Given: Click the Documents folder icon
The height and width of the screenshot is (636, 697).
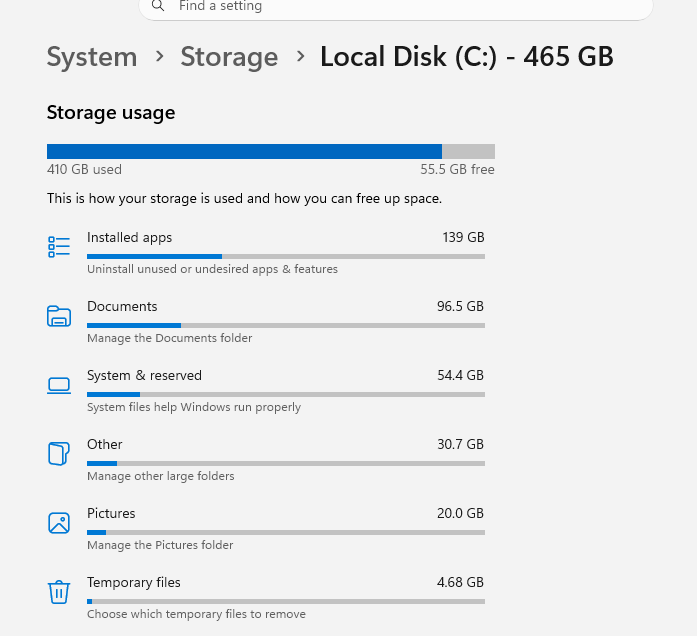Looking at the screenshot, I should coord(59,316).
